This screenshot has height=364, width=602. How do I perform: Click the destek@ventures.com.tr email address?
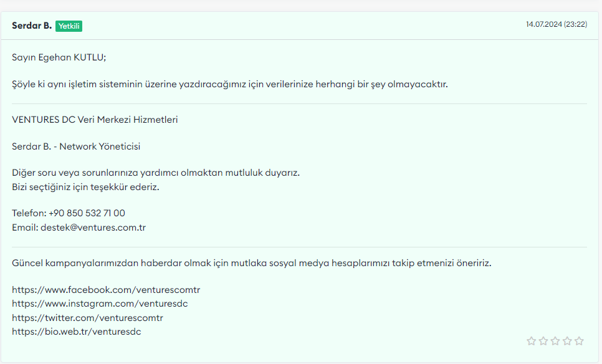(x=93, y=228)
